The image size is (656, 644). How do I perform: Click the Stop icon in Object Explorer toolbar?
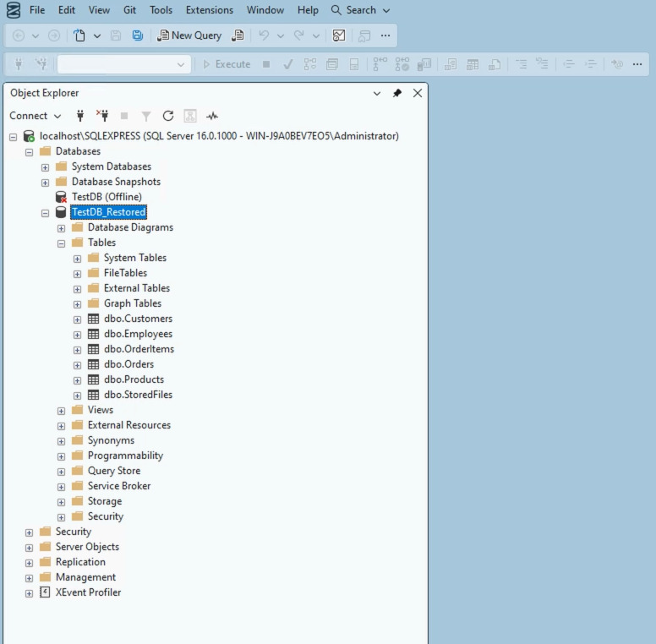(124, 116)
